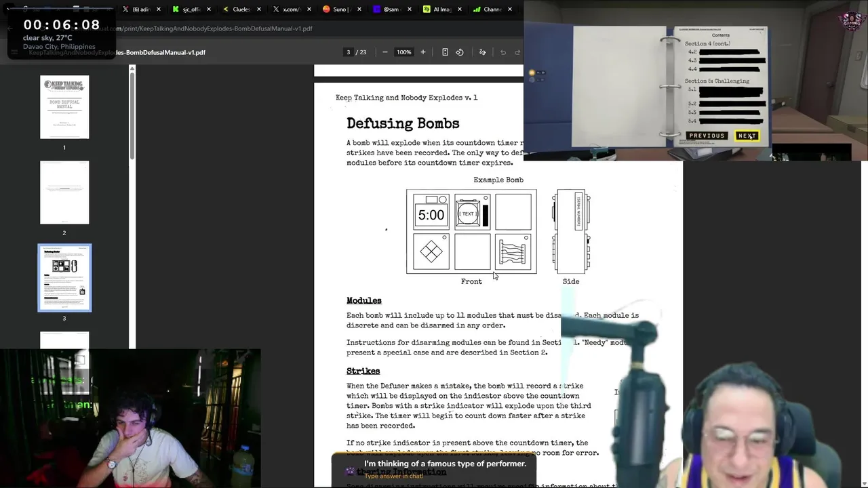Open page 1 thumbnail in sidebar

click(64, 107)
